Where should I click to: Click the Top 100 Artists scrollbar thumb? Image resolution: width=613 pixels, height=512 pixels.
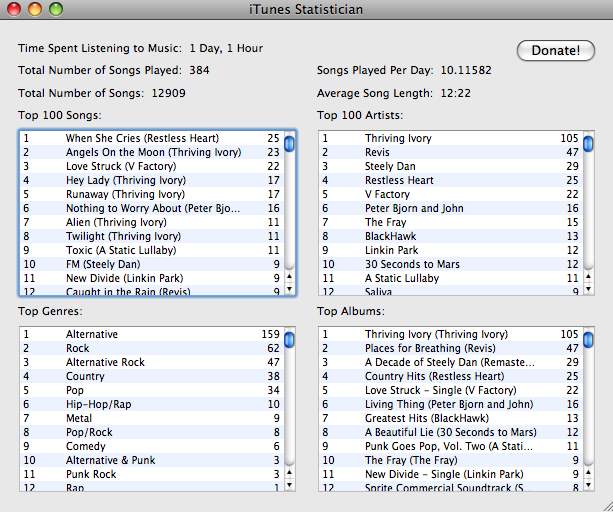point(588,143)
